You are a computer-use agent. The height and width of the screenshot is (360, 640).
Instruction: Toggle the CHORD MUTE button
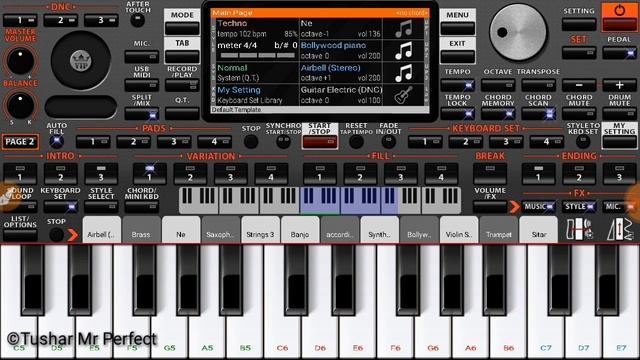pyautogui.click(x=579, y=113)
